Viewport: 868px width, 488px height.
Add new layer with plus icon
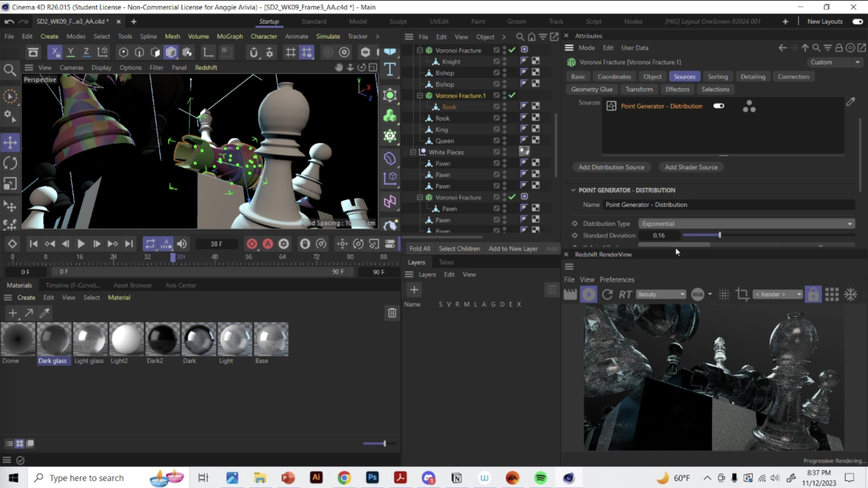pos(414,290)
